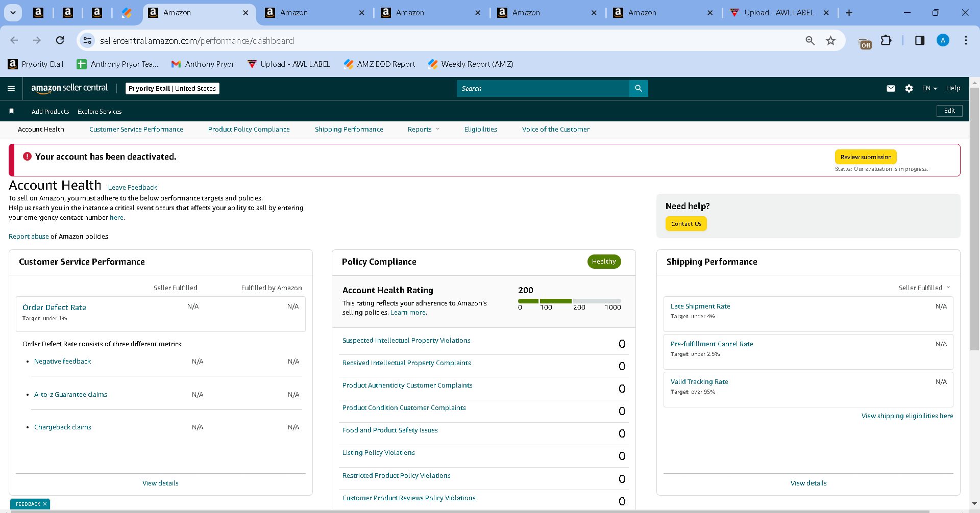Click the extension icon labeled Off

coord(865,44)
